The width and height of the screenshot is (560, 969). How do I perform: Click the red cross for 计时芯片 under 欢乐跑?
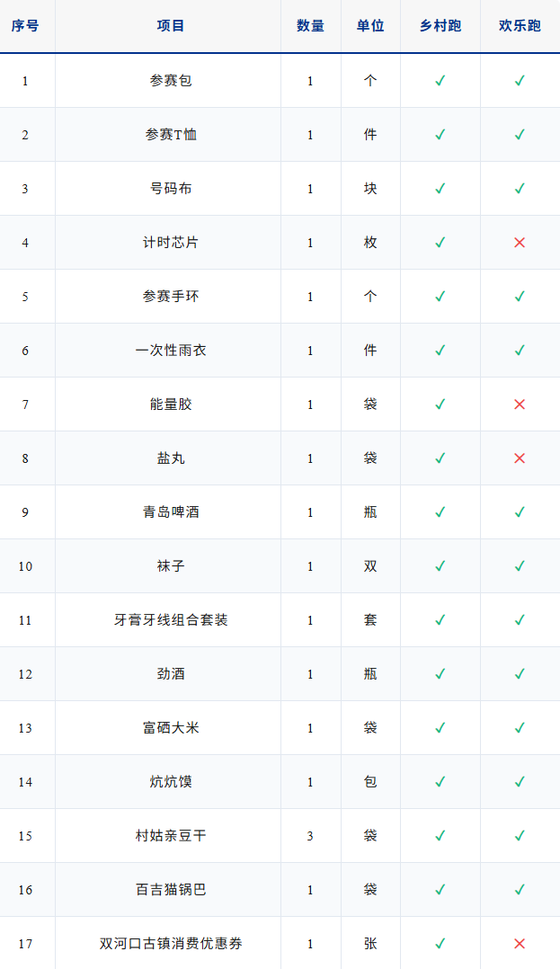pos(520,243)
